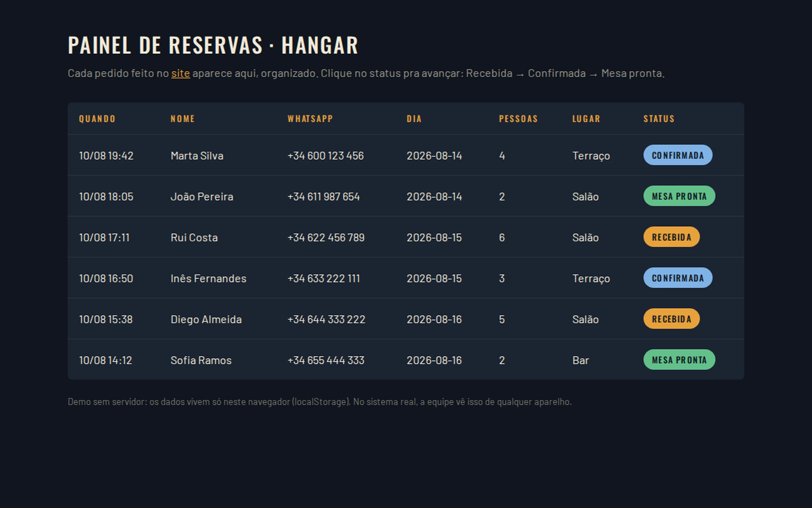Open the 'site' link in the subtitle
This screenshot has height=508, width=812.
[x=180, y=73]
